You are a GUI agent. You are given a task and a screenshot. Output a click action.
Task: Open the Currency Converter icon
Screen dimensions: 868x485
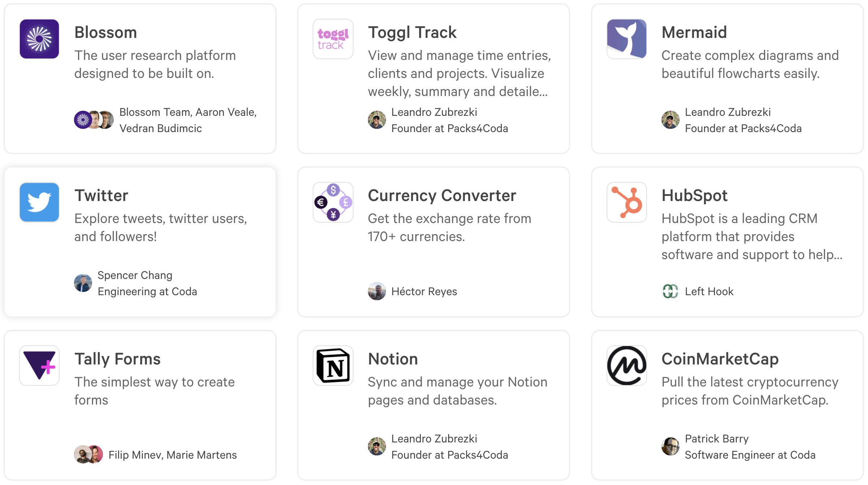click(333, 202)
